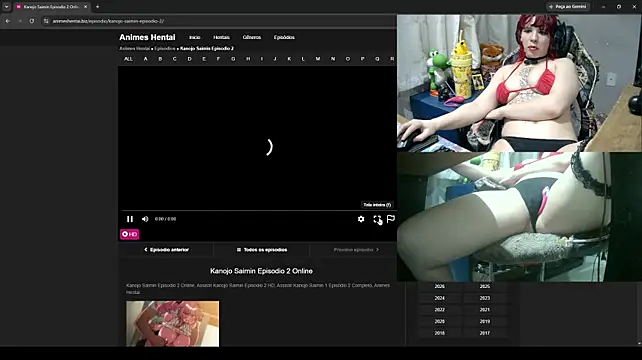Open the Episódios menu item
The image size is (642, 360).
click(x=284, y=37)
